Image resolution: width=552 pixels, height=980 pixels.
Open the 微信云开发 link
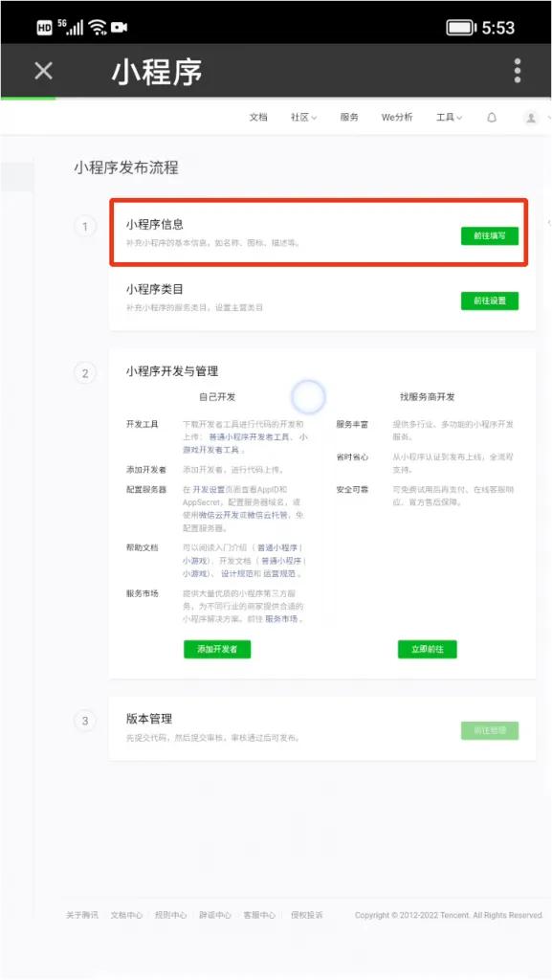tap(218, 515)
